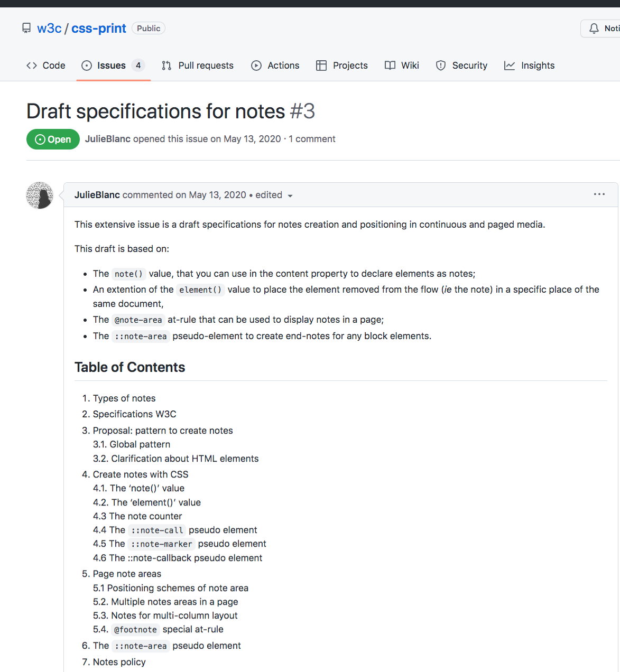Click the Insights graph icon

coord(510,66)
